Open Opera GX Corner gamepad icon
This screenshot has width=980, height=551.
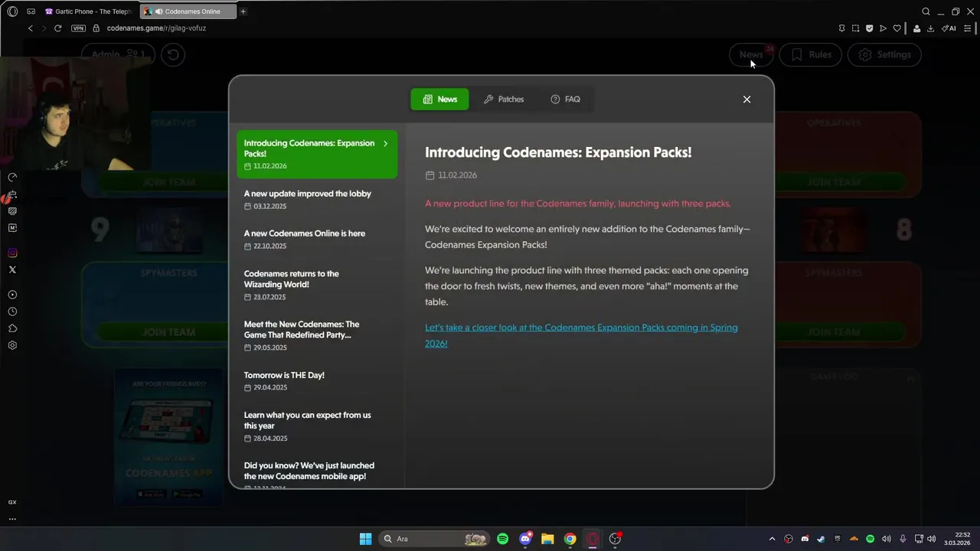click(31, 11)
